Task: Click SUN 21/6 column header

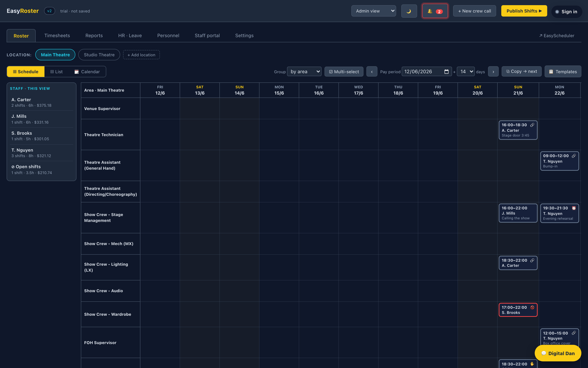Action: 518,90
